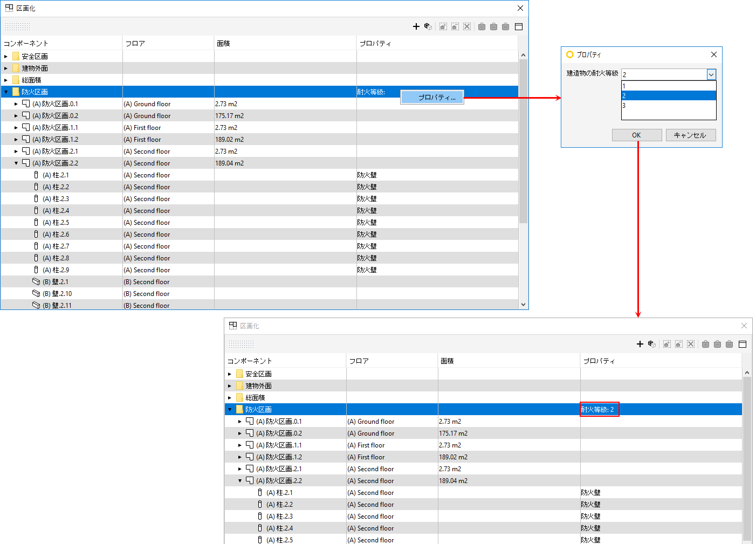The image size is (756, 544).
Task: Click scroll-up arrow in active 区画化 window
Action: click(x=523, y=55)
